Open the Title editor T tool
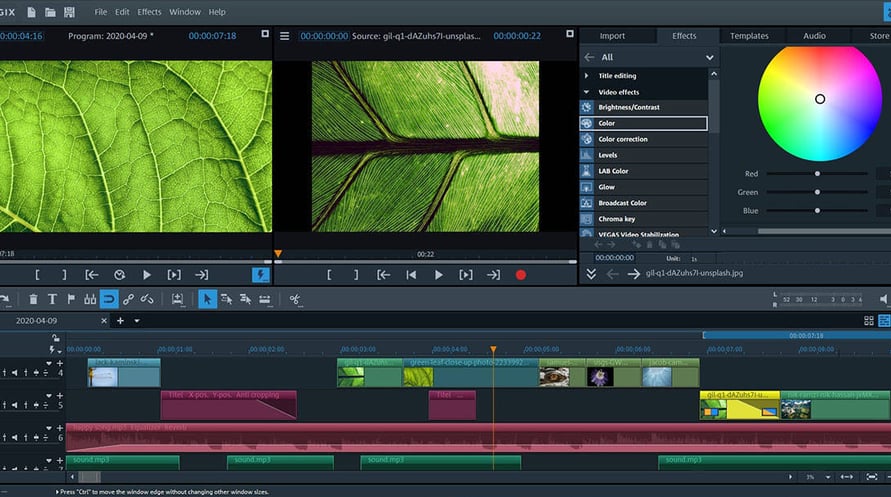This screenshot has height=497, width=891. tap(52, 299)
